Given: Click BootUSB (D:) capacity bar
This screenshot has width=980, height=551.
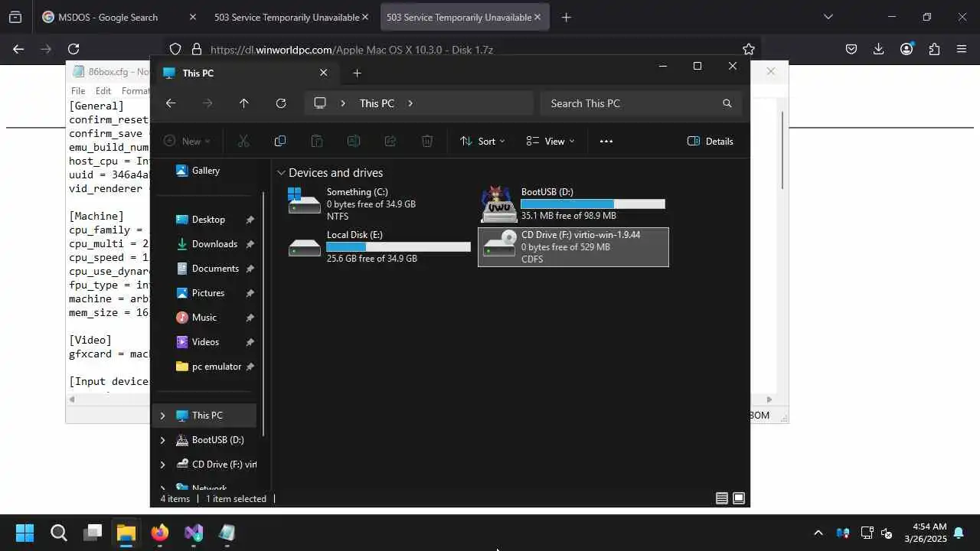Looking at the screenshot, I should 593,204.
